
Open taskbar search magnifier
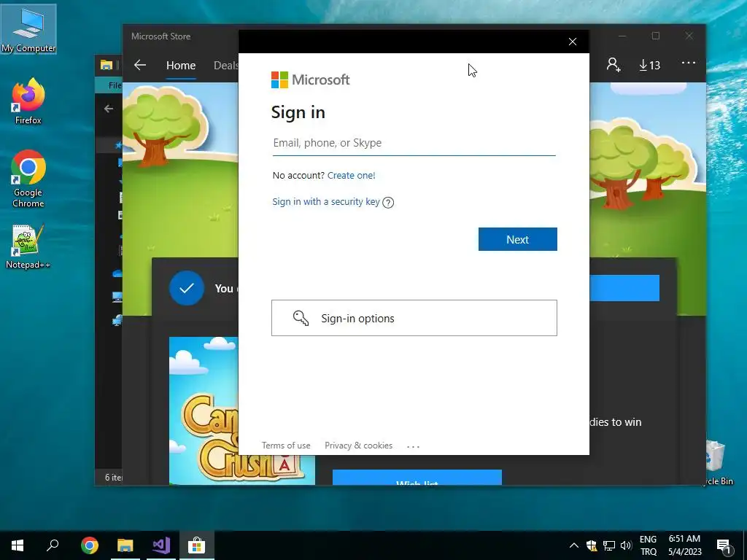(53, 545)
